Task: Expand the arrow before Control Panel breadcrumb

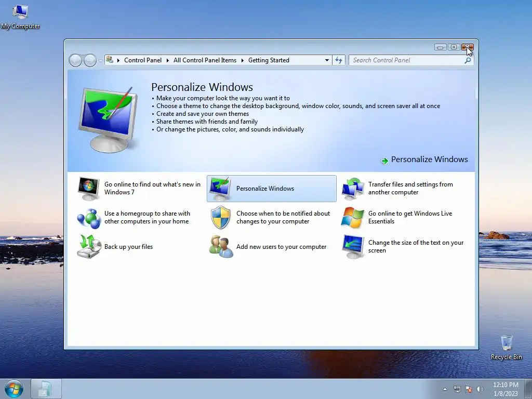Action: (x=118, y=60)
